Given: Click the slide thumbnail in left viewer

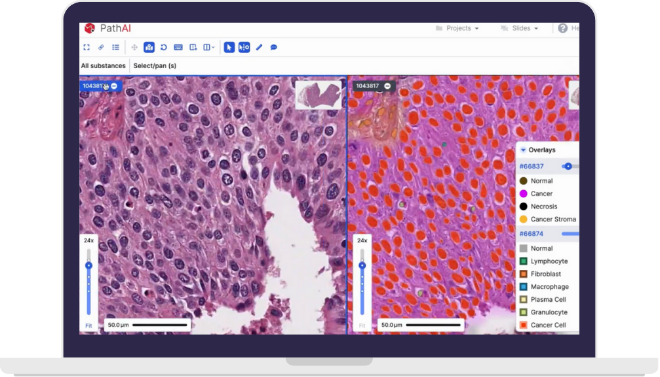Looking at the screenshot, I should click(x=318, y=95).
